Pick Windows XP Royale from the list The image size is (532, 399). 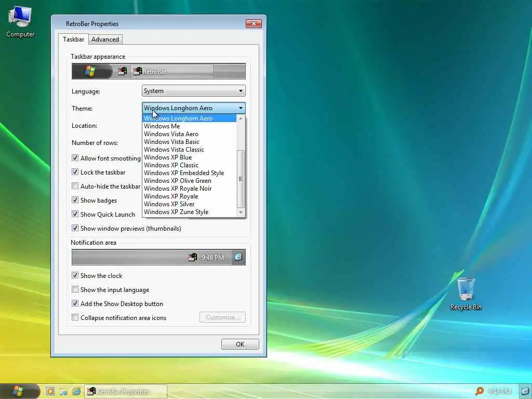(189, 196)
